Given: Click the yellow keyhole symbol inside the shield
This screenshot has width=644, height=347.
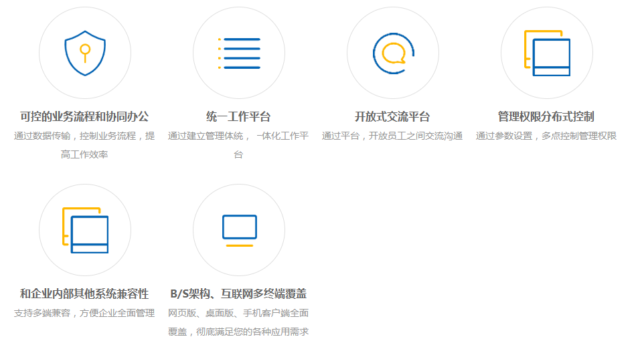Looking at the screenshot, I should pyautogui.click(x=85, y=51).
